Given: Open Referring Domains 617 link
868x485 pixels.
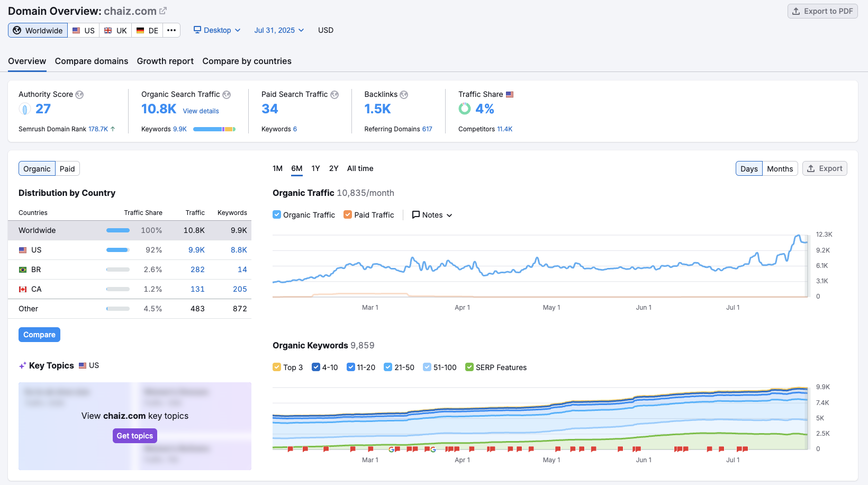Looking at the screenshot, I should (x=427, y=129).
